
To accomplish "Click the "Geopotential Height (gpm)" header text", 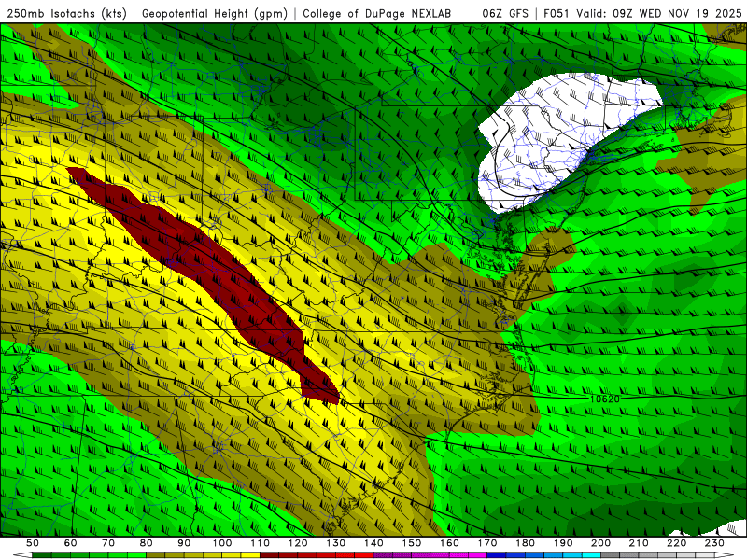I will (215, 13).
